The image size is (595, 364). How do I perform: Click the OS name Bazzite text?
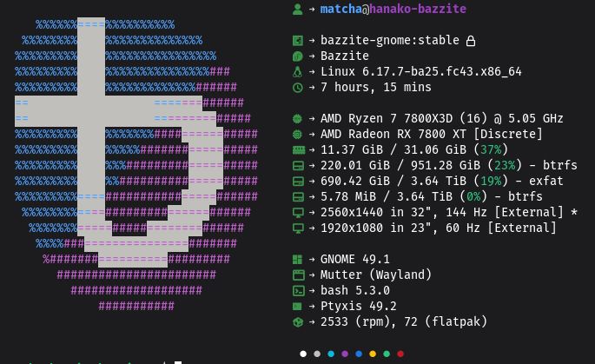pyautogui.click(x=345, y=56)
